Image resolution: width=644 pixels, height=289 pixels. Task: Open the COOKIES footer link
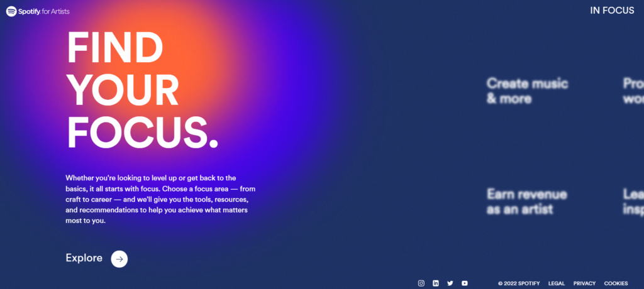[x=616, y=284]
